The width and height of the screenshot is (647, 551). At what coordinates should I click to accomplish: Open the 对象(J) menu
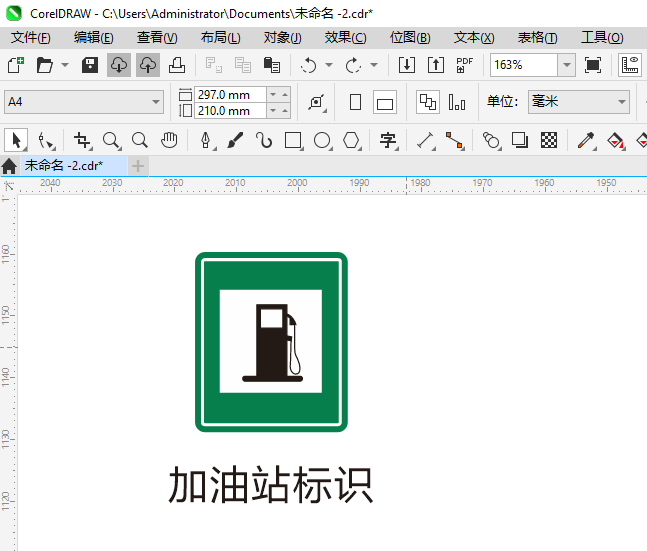283,38
